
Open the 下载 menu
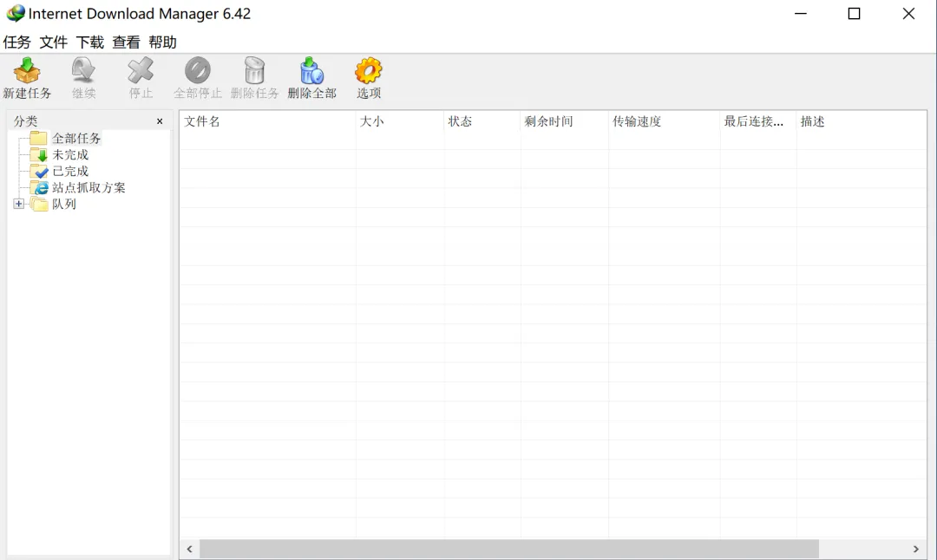click(x=89, y=42)
